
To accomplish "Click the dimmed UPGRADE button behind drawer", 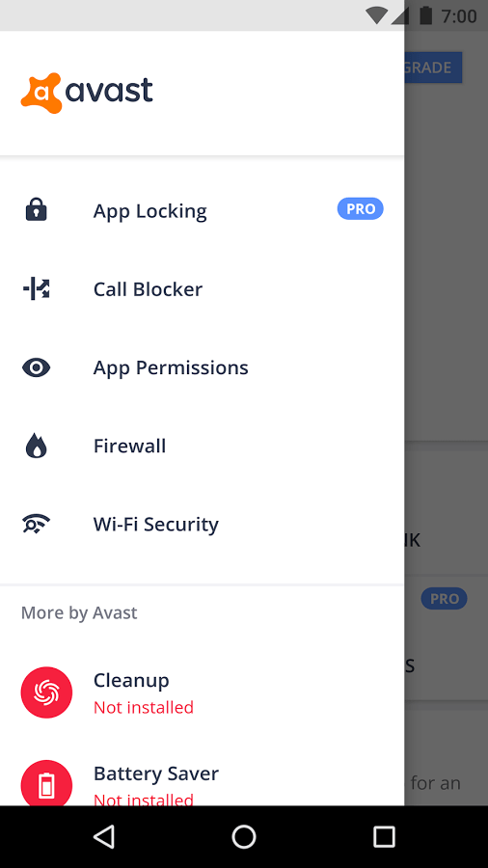I will (x=433, y=68).
